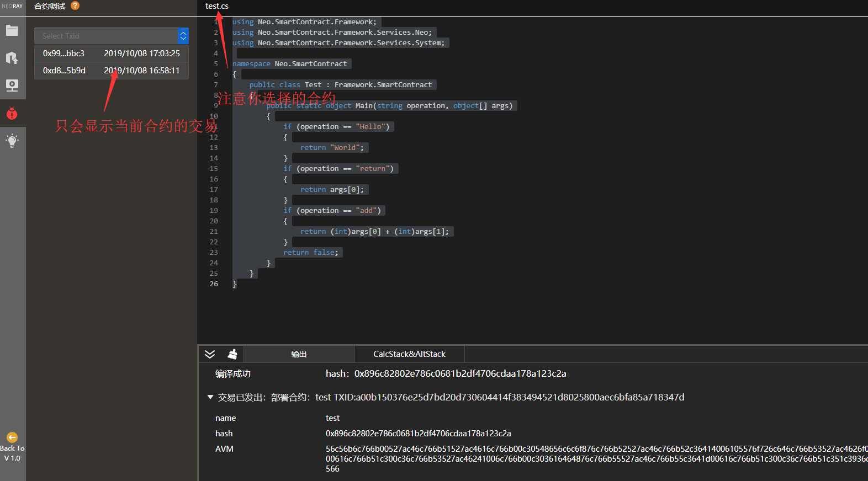Click the timestamp 2019/10/08 17:03:25
Screen dimensions: 868x481
coord(142,54)
